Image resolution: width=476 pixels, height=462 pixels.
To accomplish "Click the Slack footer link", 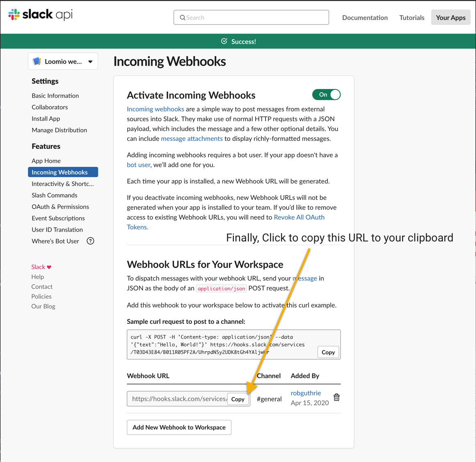I will 38,267.
